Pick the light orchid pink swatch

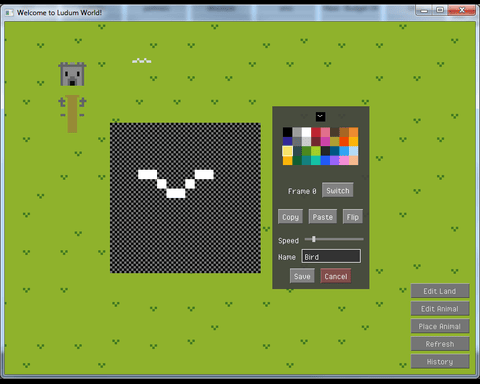[x=344, y=160]
